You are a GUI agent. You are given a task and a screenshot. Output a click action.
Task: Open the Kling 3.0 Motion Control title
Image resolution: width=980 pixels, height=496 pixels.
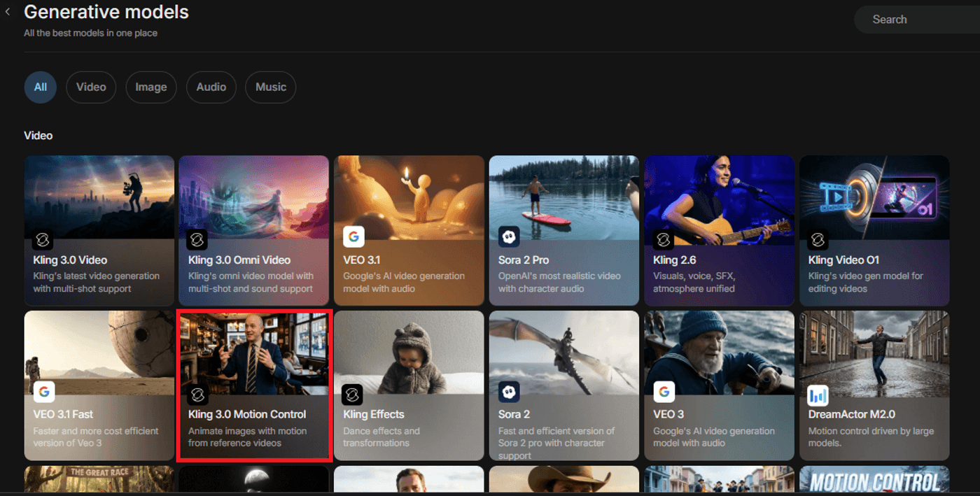pos(247,414)
